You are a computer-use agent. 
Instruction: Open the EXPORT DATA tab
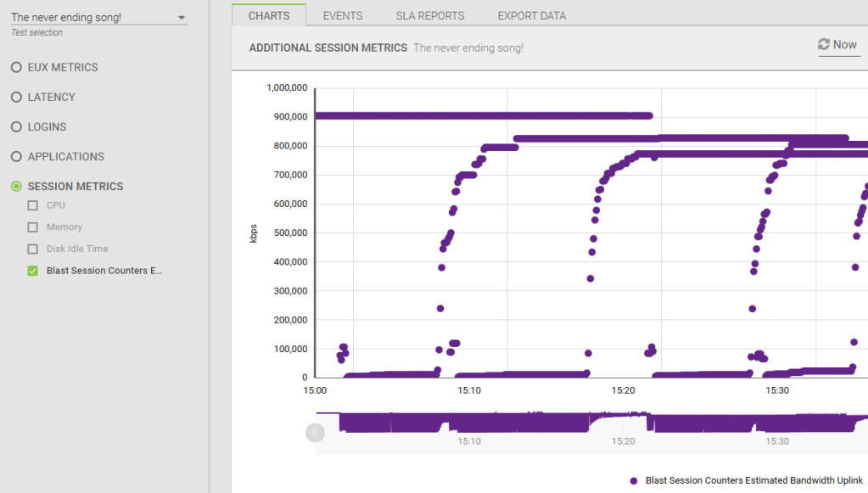click(x=531, y=15)
